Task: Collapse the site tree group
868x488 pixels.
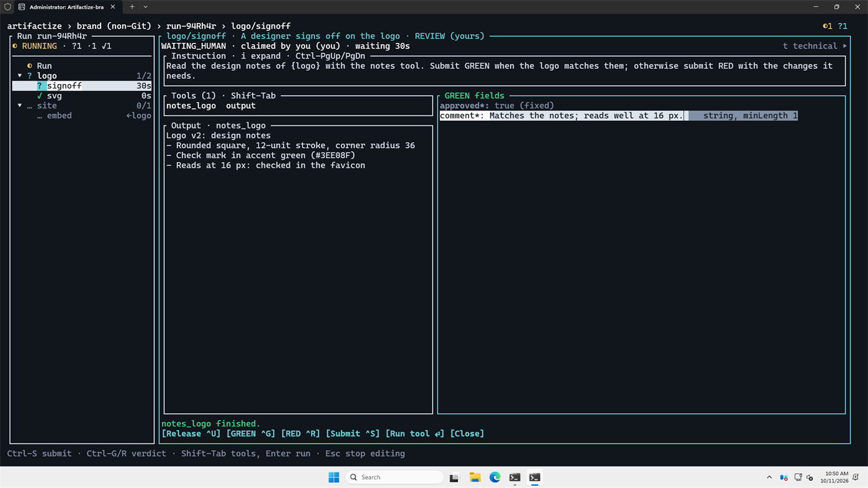Action: 20,105
